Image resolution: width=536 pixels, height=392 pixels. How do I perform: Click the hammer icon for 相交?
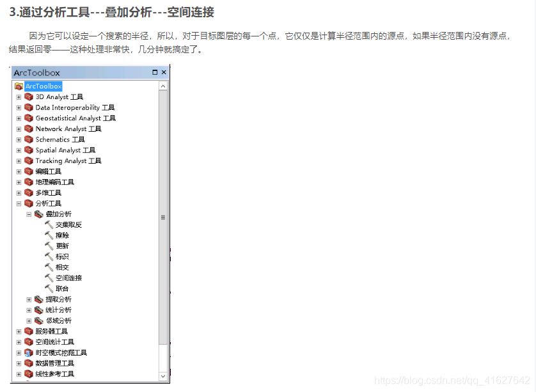(x=49, y=267)
